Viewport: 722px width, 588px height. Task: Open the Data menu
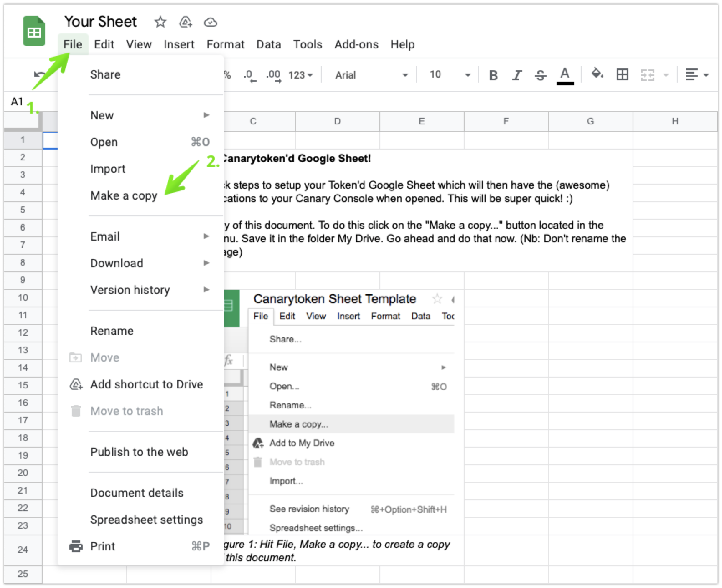pos(269,44)
